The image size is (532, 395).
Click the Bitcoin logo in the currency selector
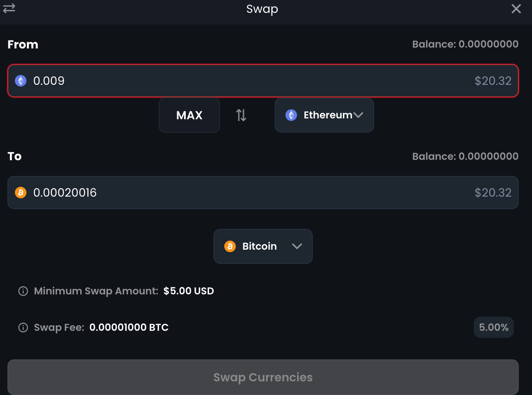click(230, 246)
